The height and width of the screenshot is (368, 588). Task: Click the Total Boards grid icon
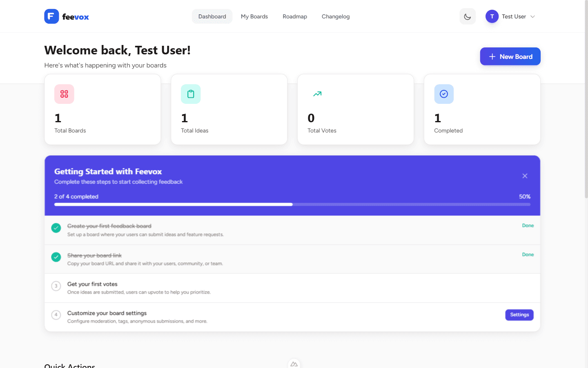(64, 94)
